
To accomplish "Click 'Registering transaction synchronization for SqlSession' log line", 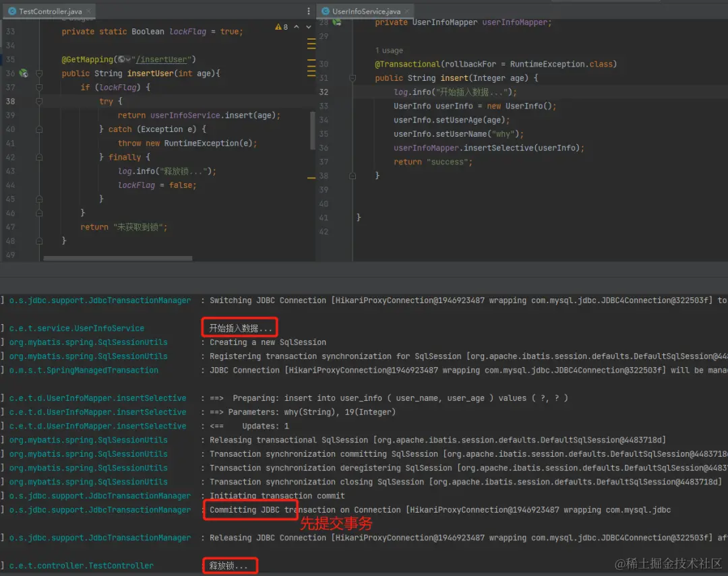I will (x=468, y=356).
